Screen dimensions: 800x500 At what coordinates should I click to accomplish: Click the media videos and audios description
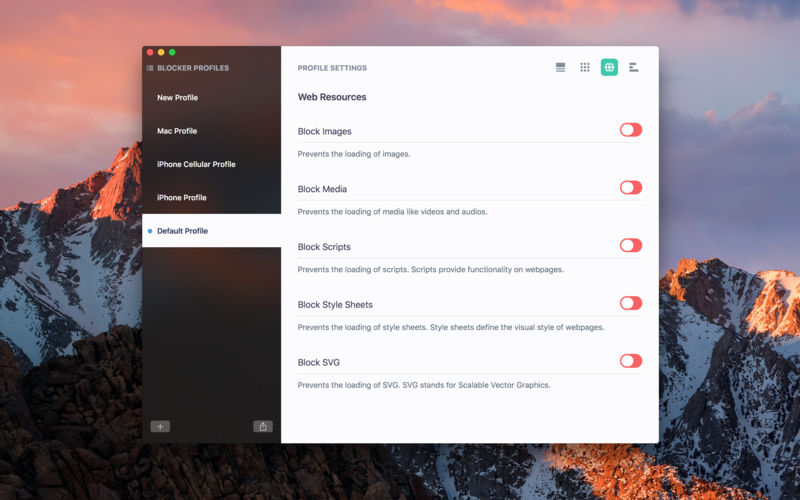(392, 211)
